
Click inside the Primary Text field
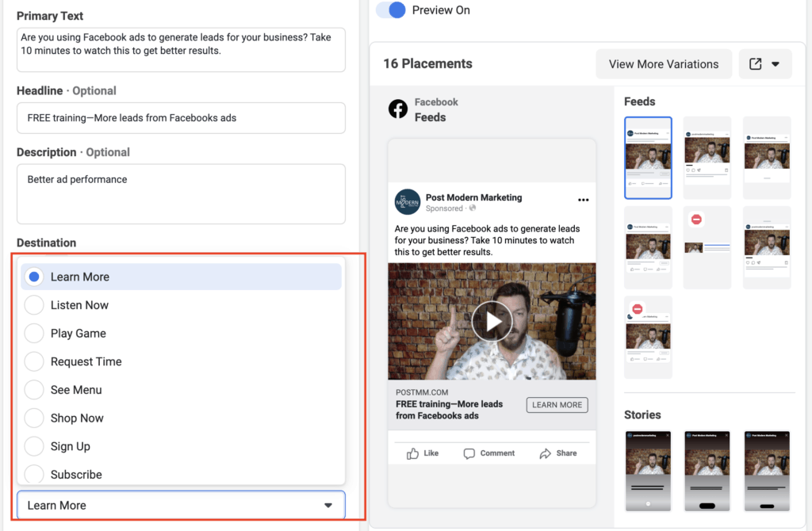181,48
